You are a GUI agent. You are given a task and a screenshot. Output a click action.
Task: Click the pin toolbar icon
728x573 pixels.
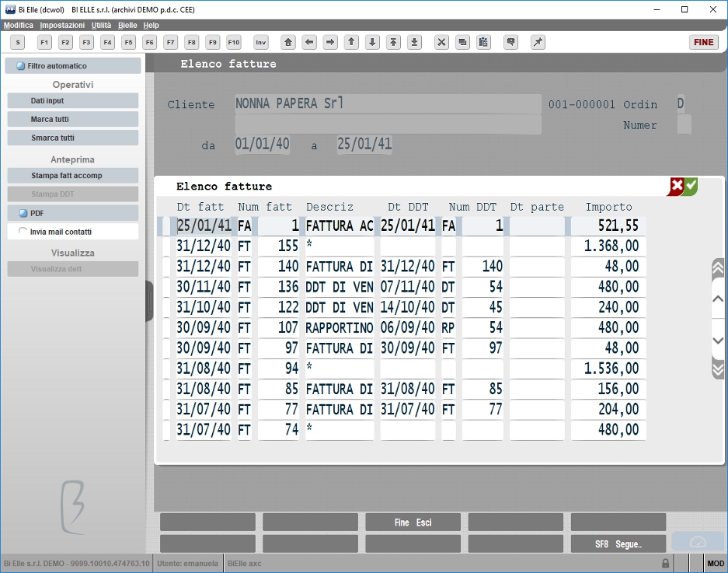(538, 42)
